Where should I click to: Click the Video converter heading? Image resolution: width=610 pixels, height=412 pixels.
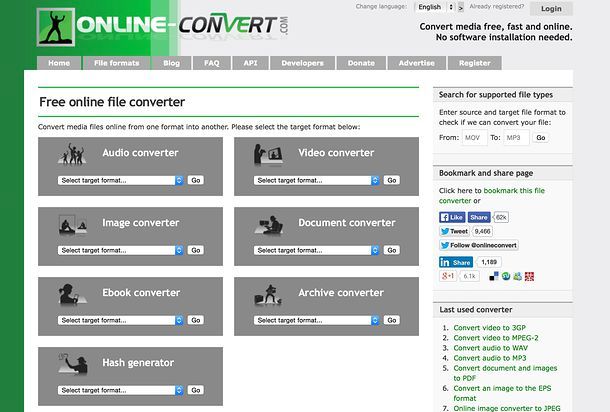(336, 153)
